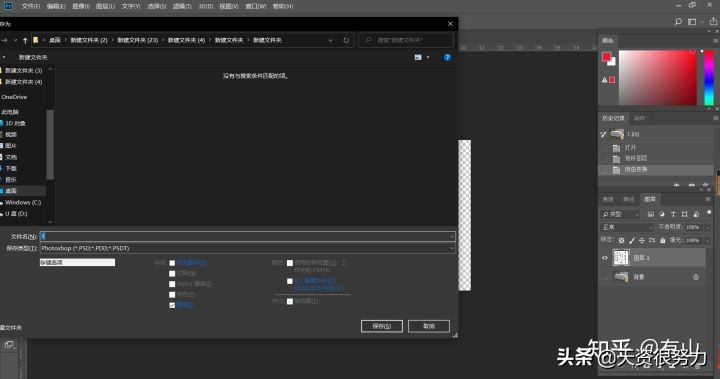Filter layers by type layer T icon
The image size is (720, 379).
click(673, 214)
